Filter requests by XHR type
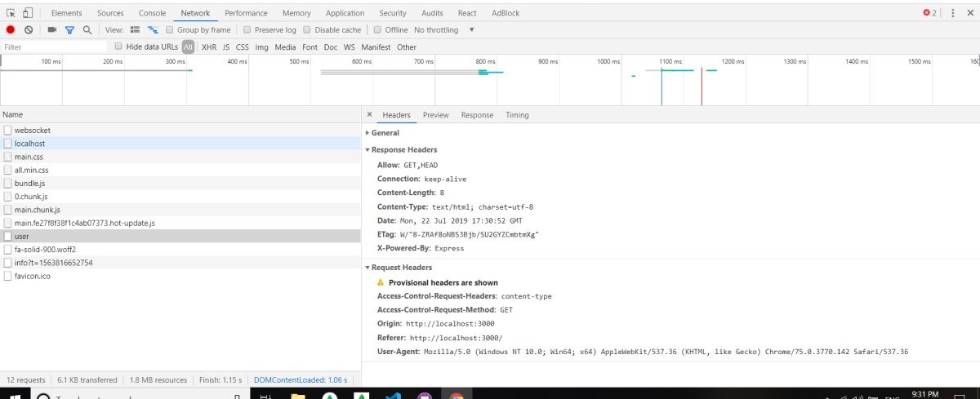 coord(209,47)
